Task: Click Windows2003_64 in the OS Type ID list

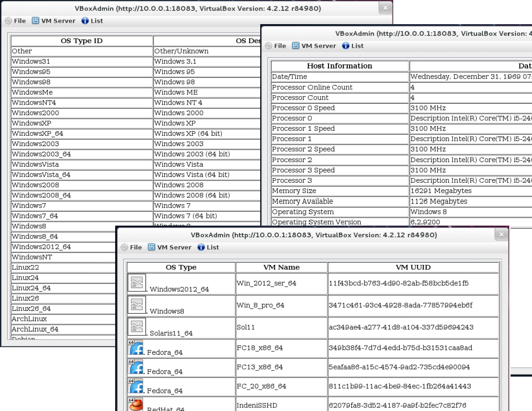Action: (x=41, y=154)
